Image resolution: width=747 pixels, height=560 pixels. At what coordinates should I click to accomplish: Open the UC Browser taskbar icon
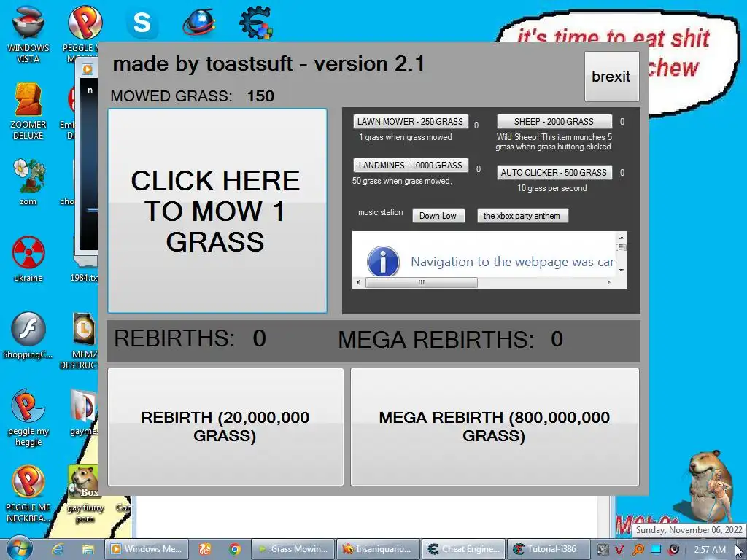pos(205,549)
